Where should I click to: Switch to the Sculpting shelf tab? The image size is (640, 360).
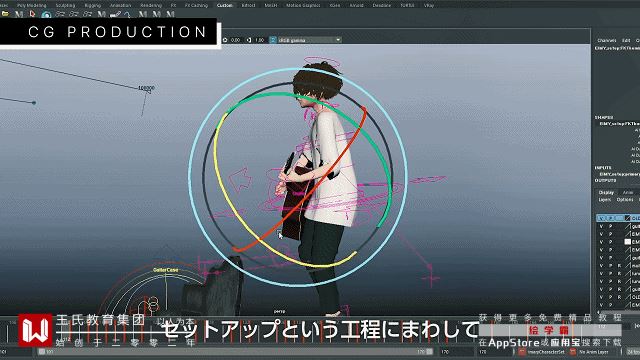pyautogui.click(x=65, y=5)
